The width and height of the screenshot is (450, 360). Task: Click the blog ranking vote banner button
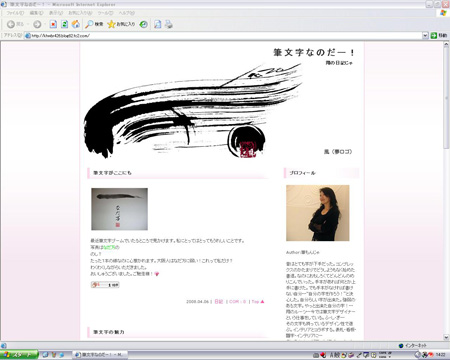[105, 285]
